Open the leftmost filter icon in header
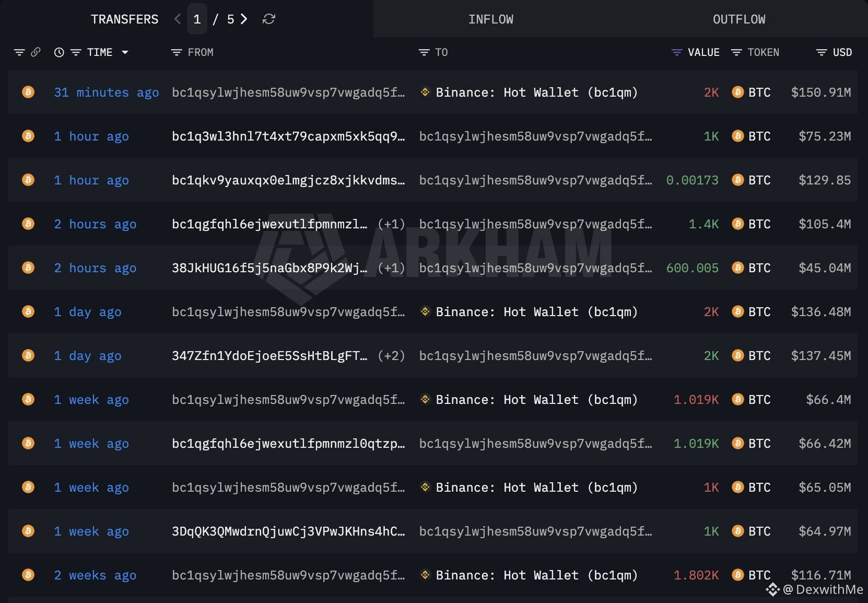This screenshot has width=868, height=603. pos(19,52)
